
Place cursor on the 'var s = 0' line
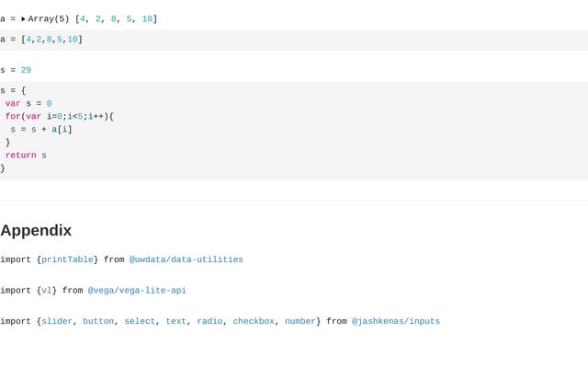coord(28,104)
